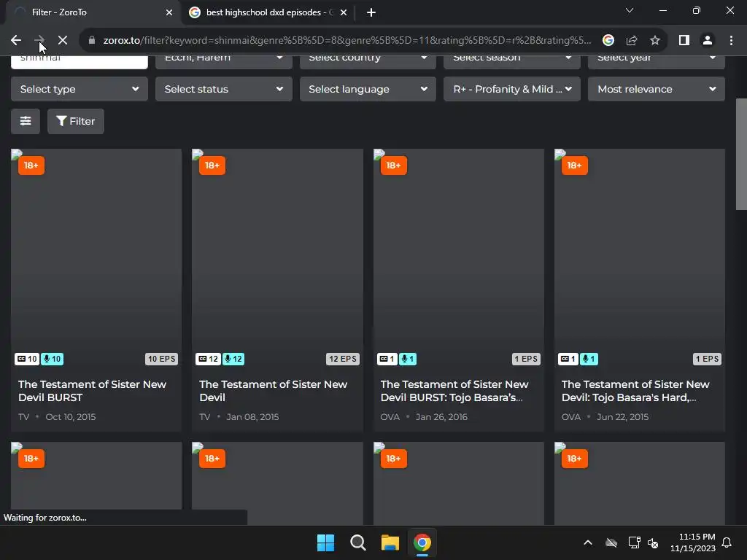Open the R+ Profanity rating dropdown
The height and width of the screenshot is (560, 747).
[511, 89]
